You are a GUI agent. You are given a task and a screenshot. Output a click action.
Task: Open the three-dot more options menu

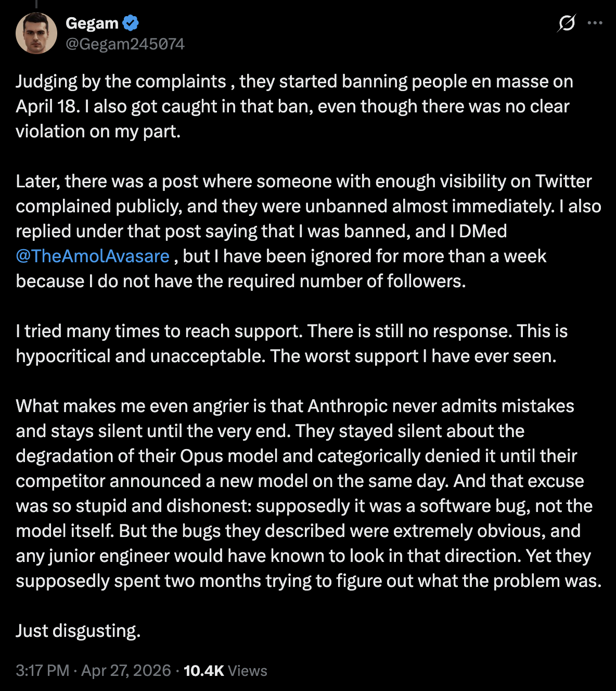(595, 23)
